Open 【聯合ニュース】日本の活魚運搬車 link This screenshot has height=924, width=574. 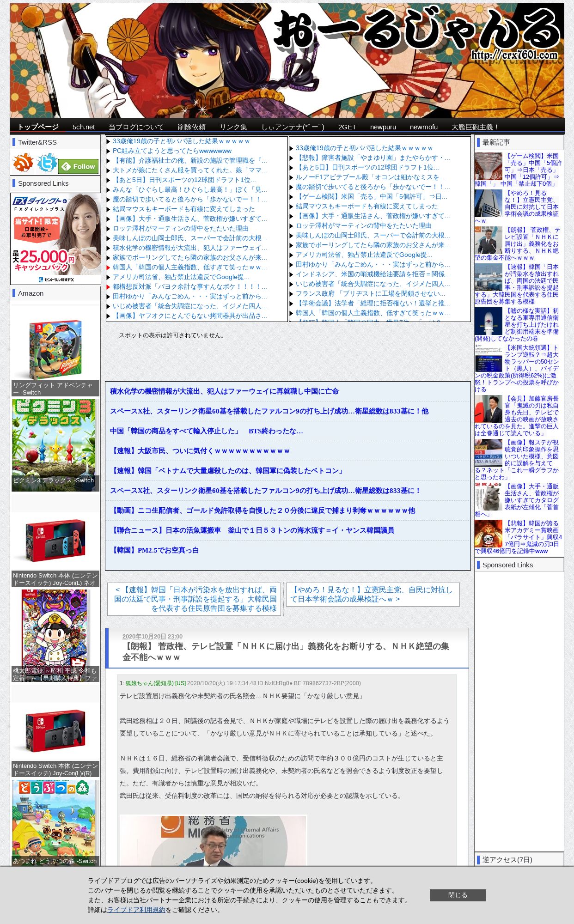[252, 530]
